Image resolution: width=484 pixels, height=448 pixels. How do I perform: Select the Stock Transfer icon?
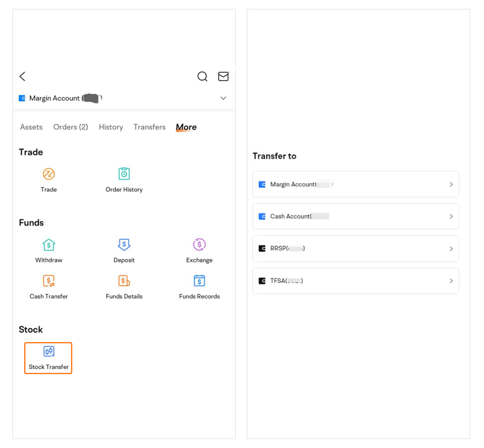point(48,352)
